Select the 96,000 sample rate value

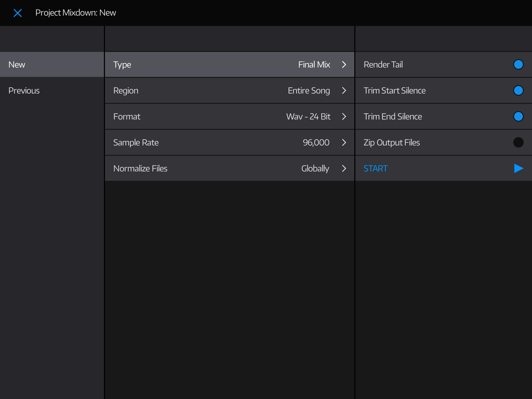(316, 142)
